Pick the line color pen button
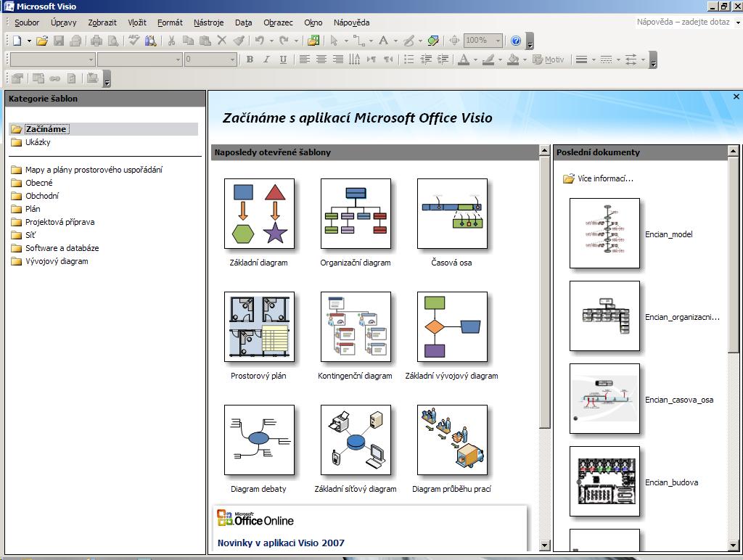 (x=488, y=59)
